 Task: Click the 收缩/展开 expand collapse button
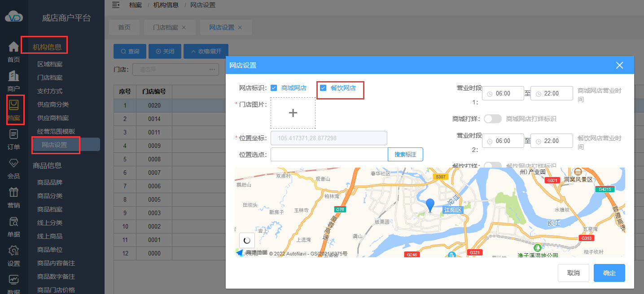tap(206, 52)
